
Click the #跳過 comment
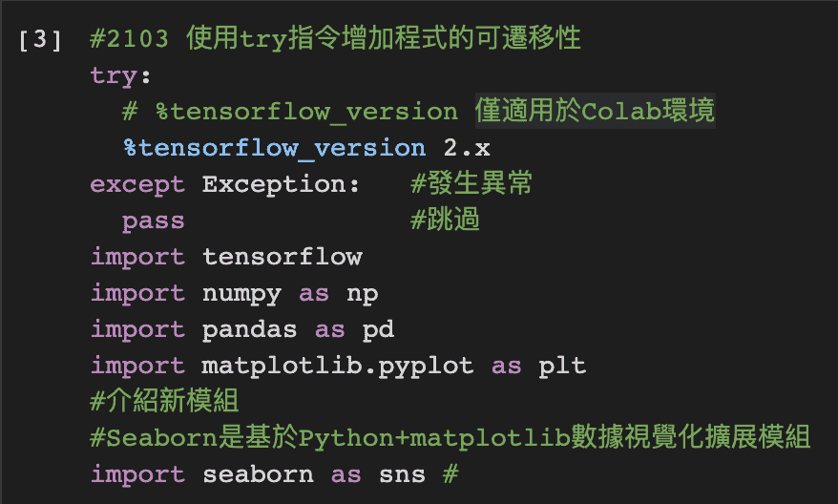[445, 220]
